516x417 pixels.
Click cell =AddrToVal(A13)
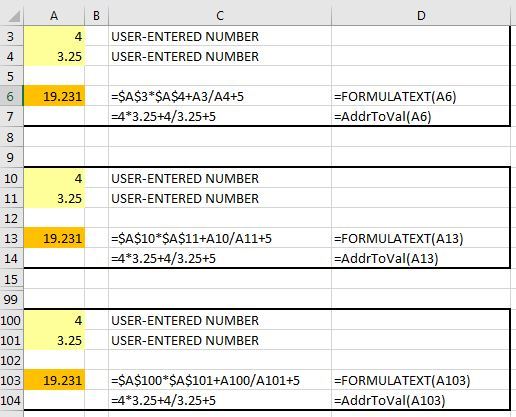click(x=421, y=258)
